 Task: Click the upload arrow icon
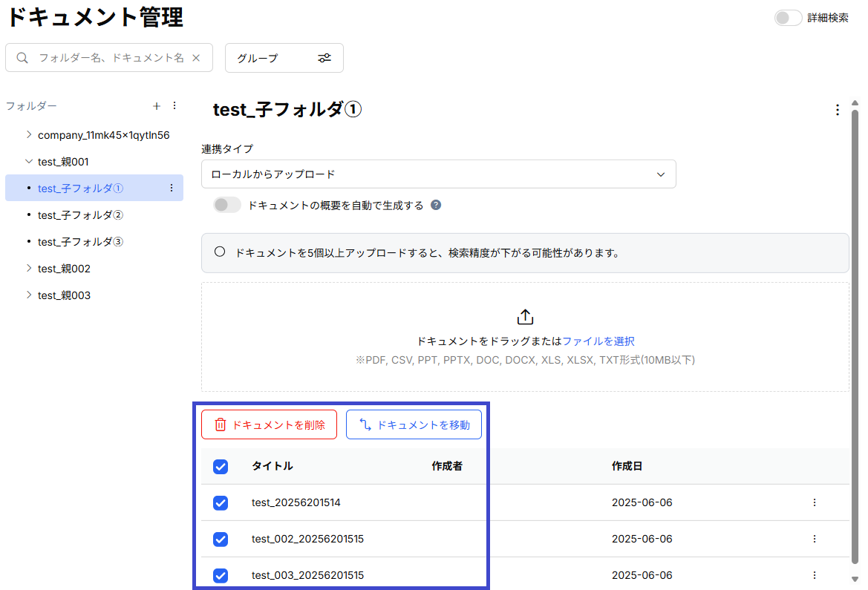pyautogui.click(x=525, y=317)
